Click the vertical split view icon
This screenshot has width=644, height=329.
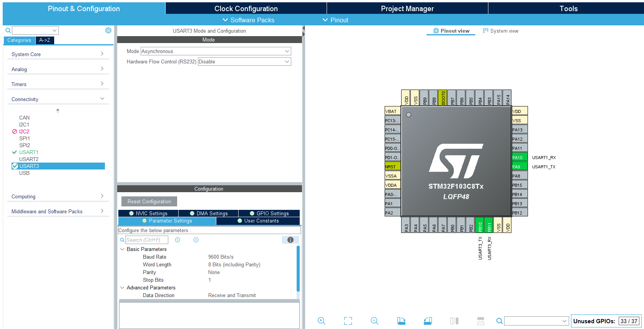pos(454,321)
